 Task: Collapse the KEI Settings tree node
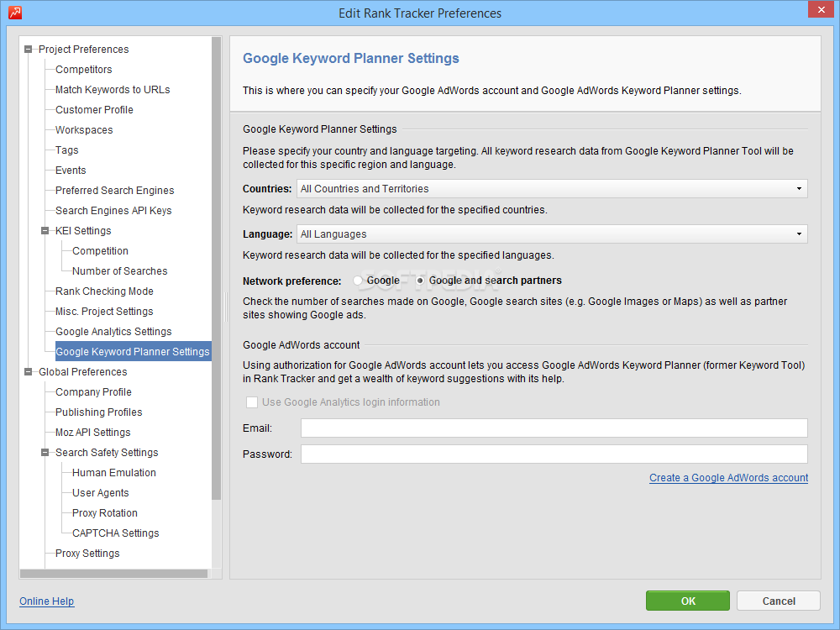pos(45,231)
